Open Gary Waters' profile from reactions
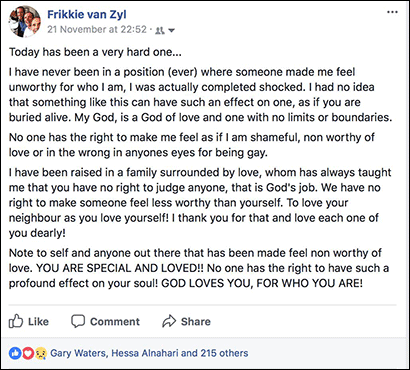Image resolution: width=410 pixels, height=370 pixels. (79, 353)
